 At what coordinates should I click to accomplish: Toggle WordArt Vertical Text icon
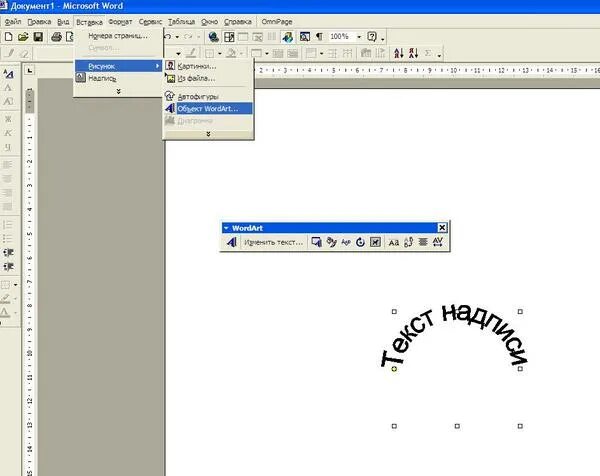[x=408, y=242]
